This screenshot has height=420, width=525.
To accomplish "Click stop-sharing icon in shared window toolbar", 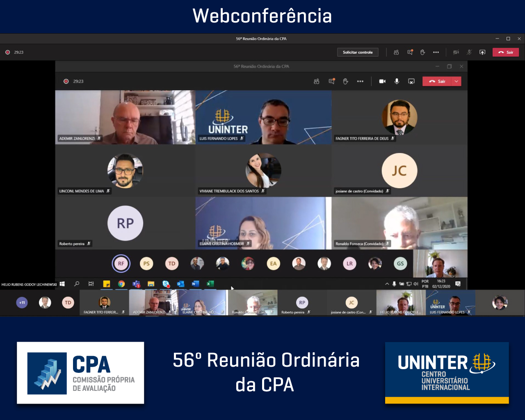I will pos(411,81).
